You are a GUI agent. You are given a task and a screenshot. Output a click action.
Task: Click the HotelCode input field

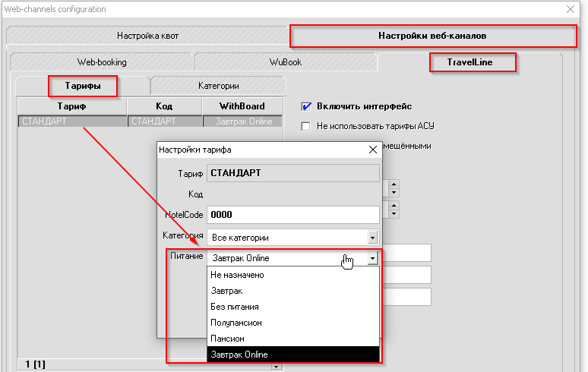pyautogui.click(x=292, y=215)
